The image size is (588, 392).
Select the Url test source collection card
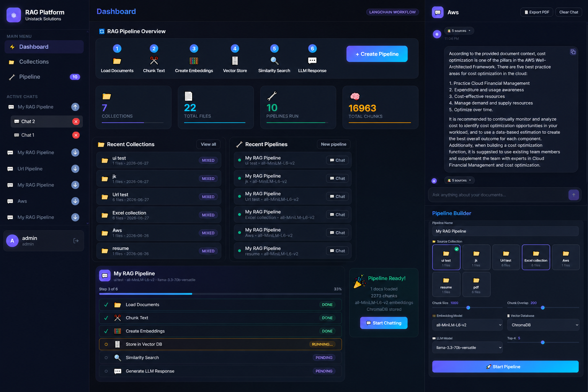506,257
